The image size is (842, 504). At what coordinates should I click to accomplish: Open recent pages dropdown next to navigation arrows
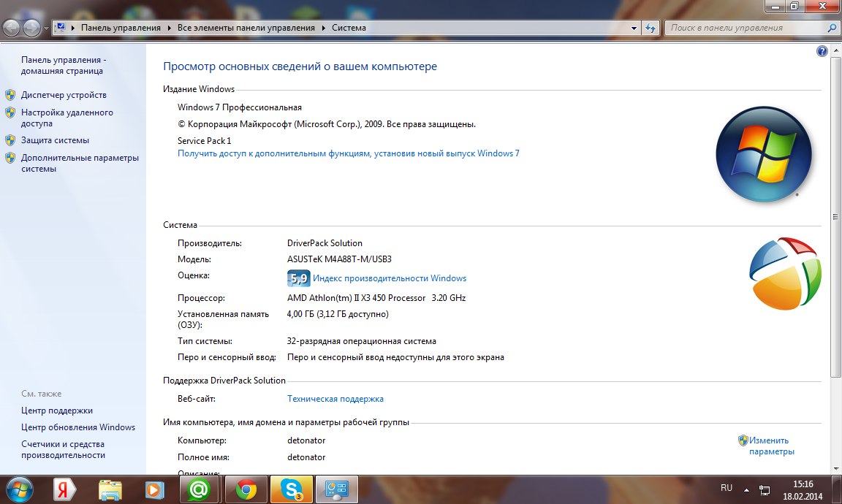click(46, 28)
